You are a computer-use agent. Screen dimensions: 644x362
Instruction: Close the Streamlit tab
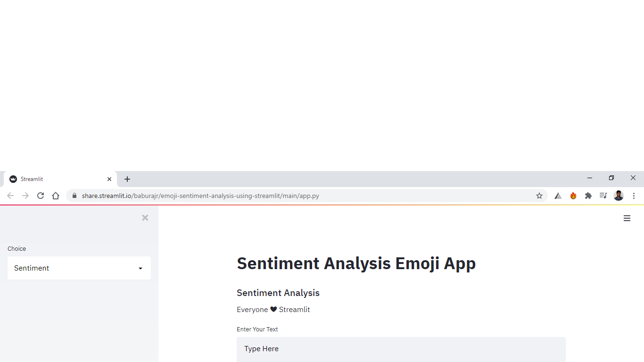109,179
